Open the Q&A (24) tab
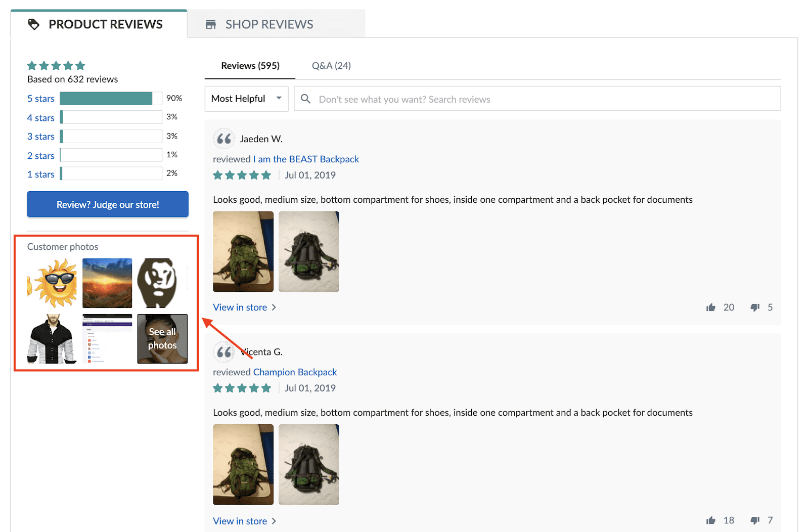This screenshot has height=532, width=809. click(x=331, y=66)
